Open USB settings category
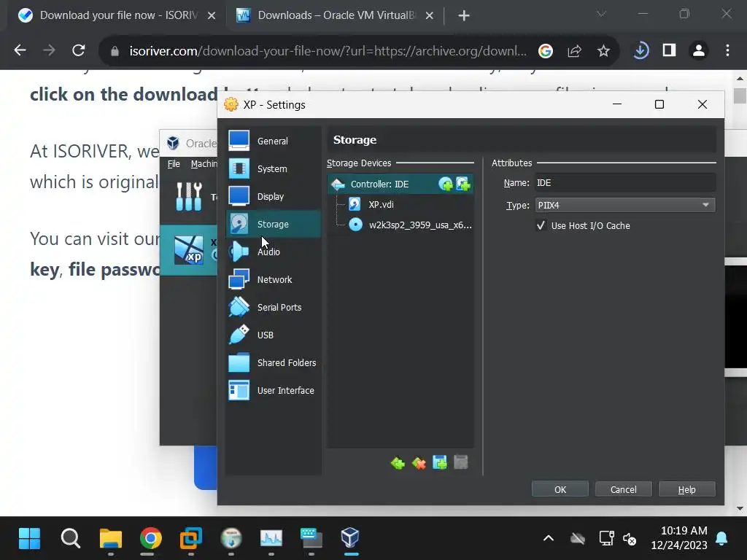 coord(273,335)
